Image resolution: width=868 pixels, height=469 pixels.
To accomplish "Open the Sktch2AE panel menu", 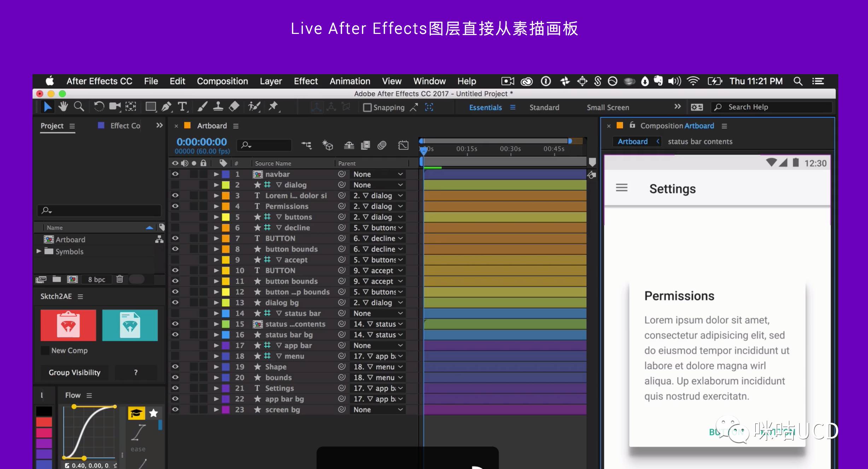I will pos(80,297).
